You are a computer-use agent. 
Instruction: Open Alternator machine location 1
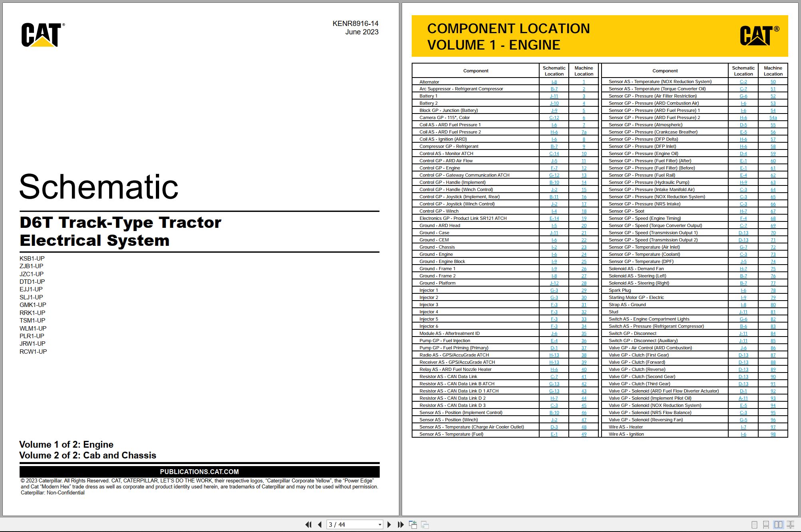584,82
